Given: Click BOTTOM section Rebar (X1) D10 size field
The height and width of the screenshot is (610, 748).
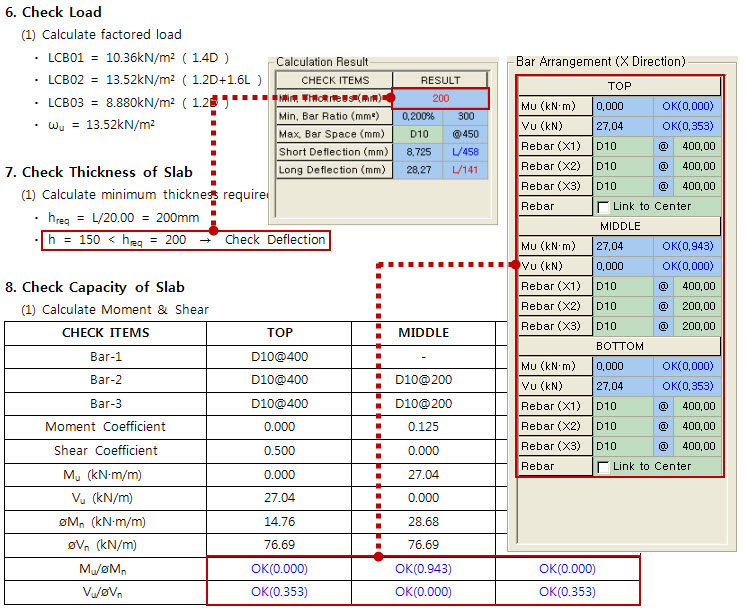Looking at the screenshot, I should [x=623, y=406].
